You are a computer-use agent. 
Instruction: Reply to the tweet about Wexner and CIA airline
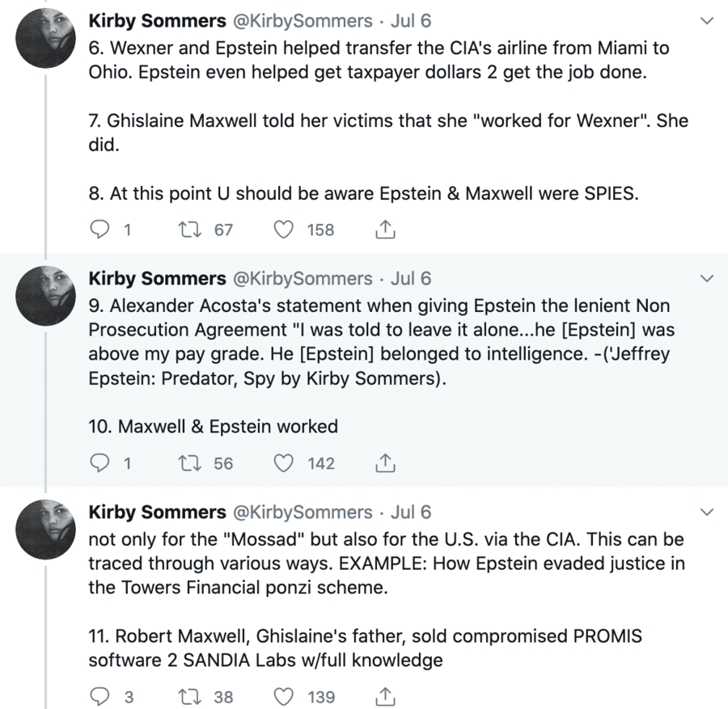(x=99, y=230)
